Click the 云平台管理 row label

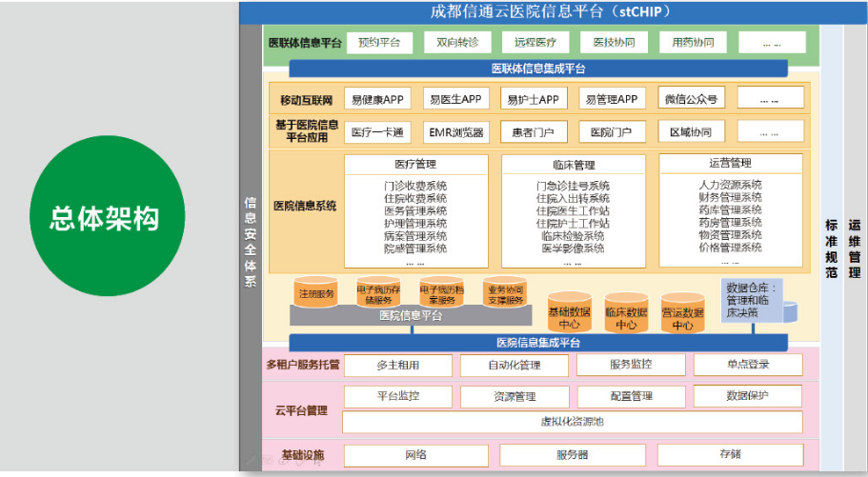pos(302,410)
